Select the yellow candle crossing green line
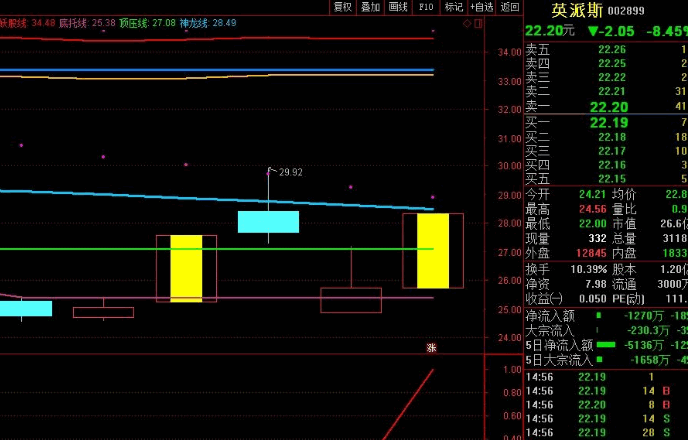The height and width of the screenshot is (440, 688). pyautogui.click(x=186, y=268)
